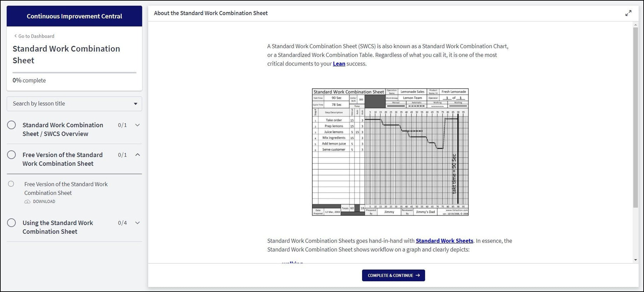Click the download cloud icon
The image size is (644, 292).
pyautogui.click(x=27, y=202)
